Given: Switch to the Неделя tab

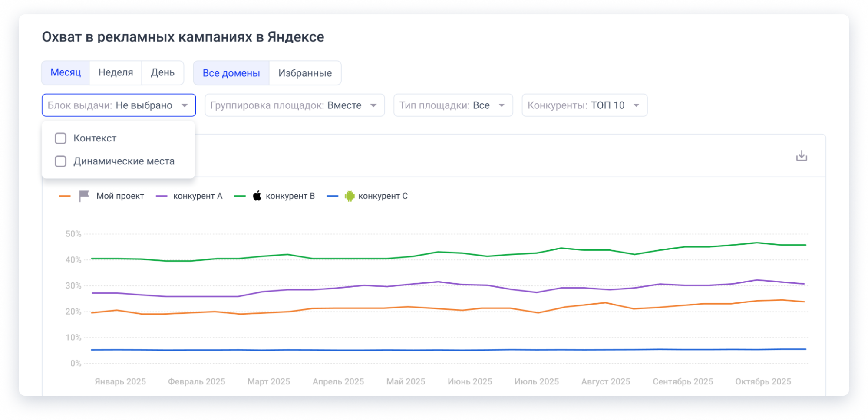Looking at the screenshot, I should (x=116, y=72).
